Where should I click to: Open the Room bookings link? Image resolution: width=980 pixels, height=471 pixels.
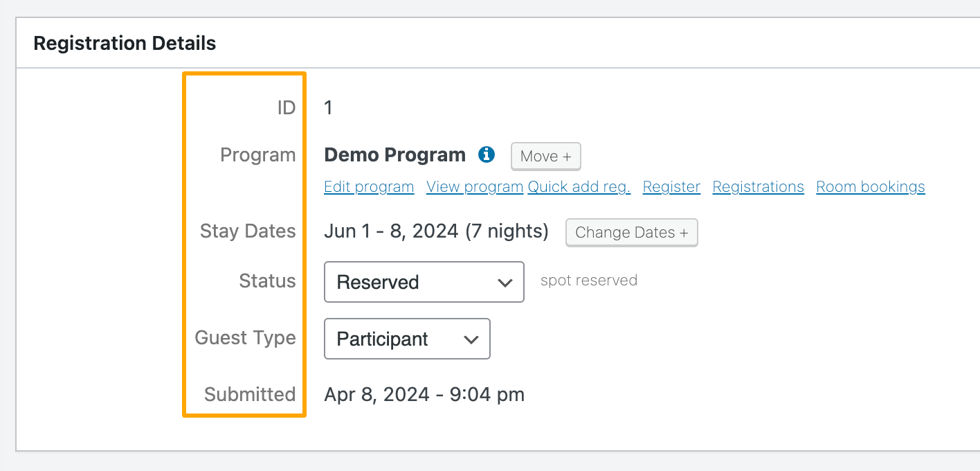click(x=870, y=186)
